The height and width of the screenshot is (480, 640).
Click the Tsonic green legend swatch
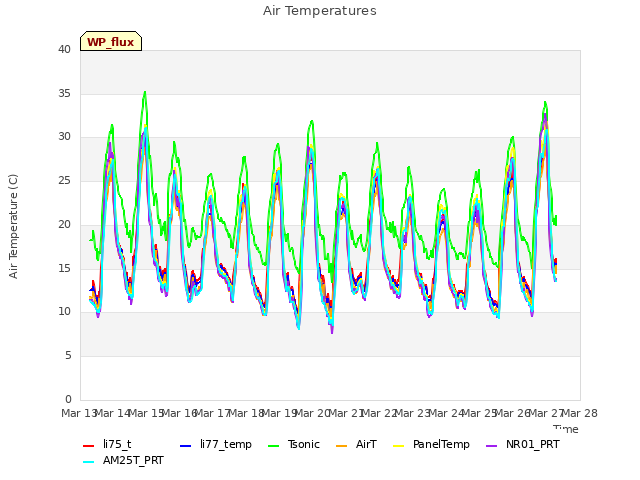click(x=273, y=446)
